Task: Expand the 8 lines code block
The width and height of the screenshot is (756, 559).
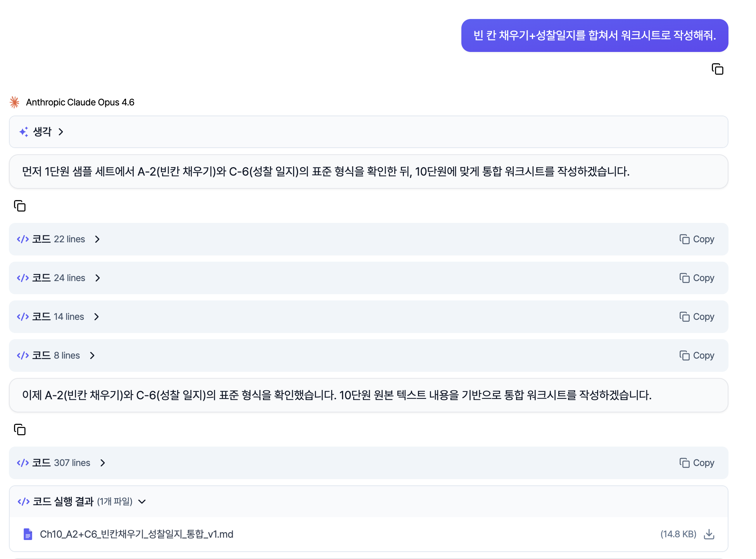Action: click(92, 355)
